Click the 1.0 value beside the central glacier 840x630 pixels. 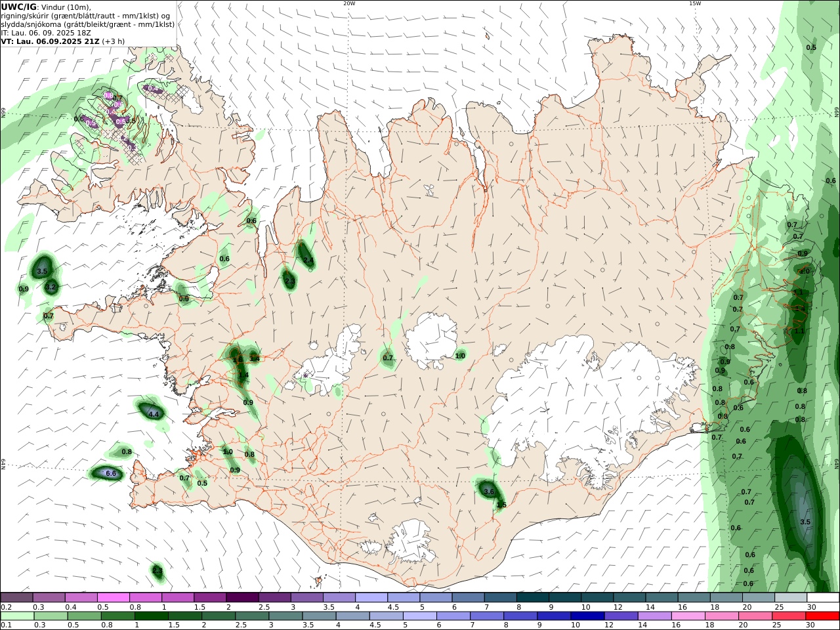coord(460,356)
